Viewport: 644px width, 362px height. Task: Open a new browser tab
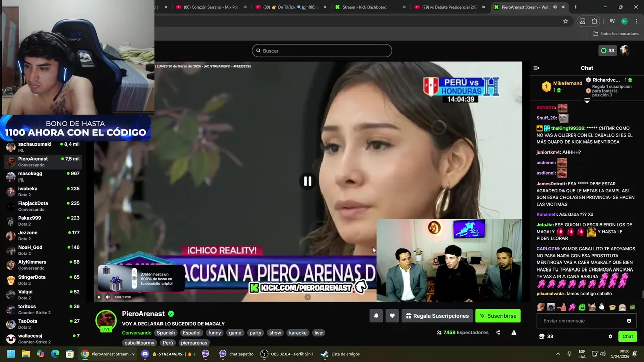point(575,7)
